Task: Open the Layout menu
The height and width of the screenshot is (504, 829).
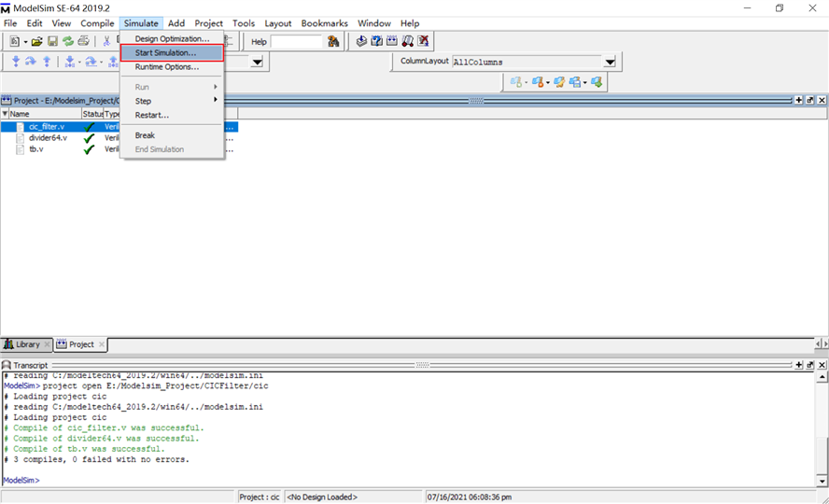Action: pyautogui.click(x=278, y=23)
